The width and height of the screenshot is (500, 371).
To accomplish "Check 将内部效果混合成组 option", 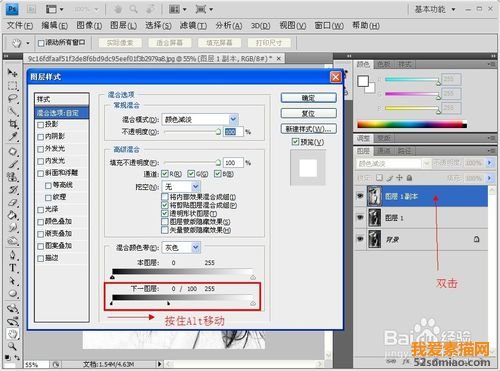I will pyautogui.click(x=165, y=197).
